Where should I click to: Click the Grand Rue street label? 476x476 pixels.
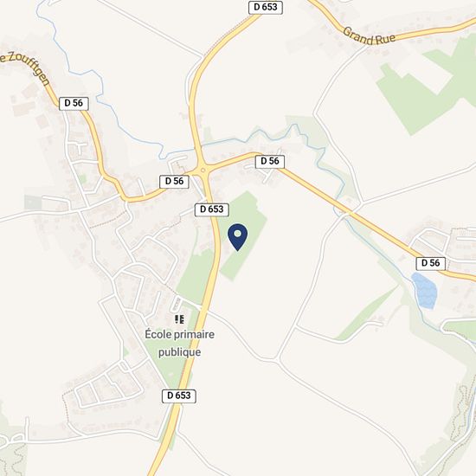coord(370,36)
